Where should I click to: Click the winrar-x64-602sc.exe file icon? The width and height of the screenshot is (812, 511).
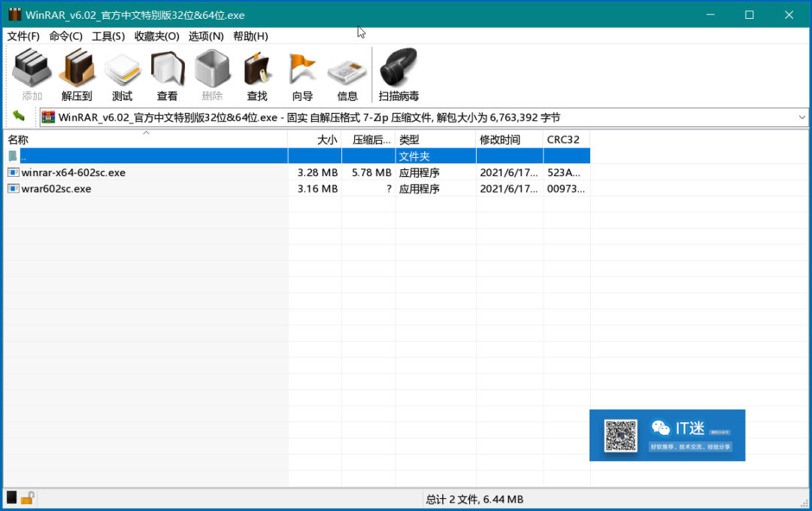(x=14, y=172)
